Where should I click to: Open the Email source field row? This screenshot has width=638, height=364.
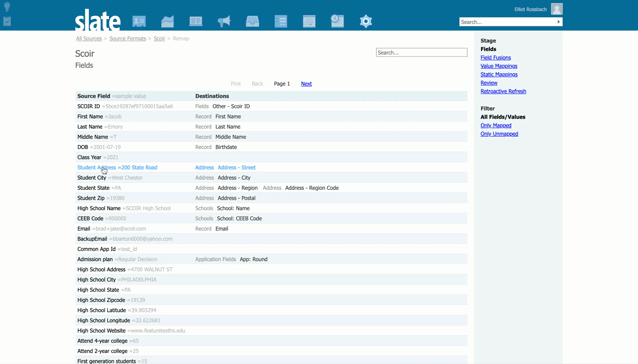271,229
